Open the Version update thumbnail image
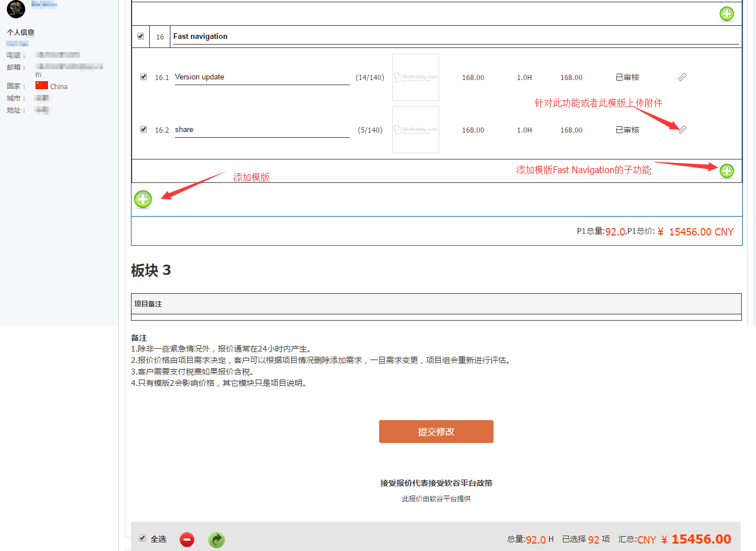The width and height of the screenshot is (756, 551). (416, 77)
